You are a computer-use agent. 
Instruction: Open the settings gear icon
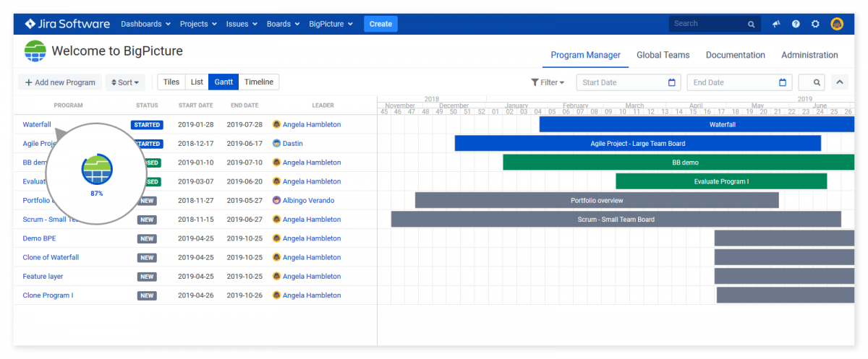point(815,24)
